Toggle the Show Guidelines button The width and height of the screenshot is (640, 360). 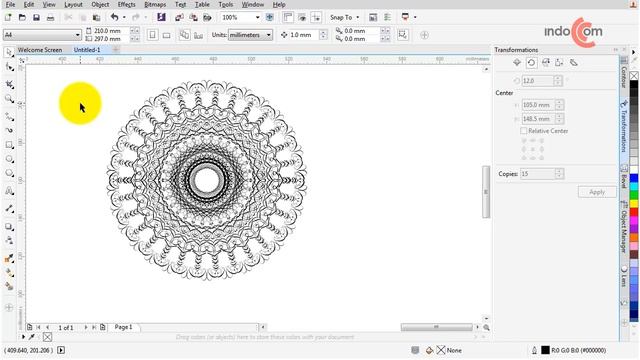[x=316, y=17]
